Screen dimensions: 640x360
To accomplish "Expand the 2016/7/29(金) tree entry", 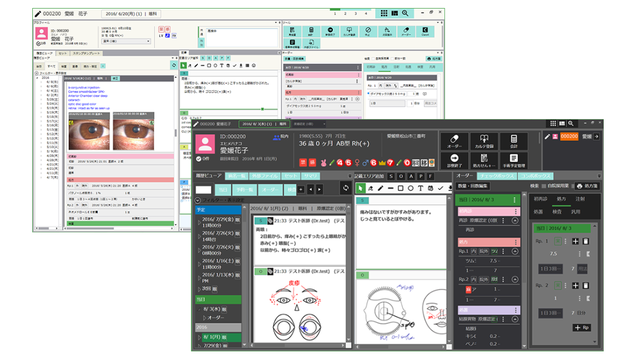I will pyautogui.click(x=199, y=222).
